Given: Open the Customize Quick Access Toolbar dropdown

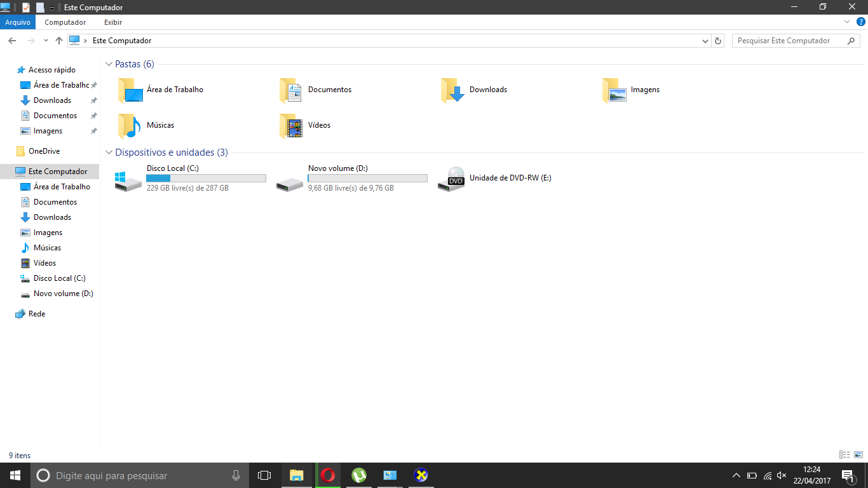Looking at the screenshot, I should (x=51, y=8).
